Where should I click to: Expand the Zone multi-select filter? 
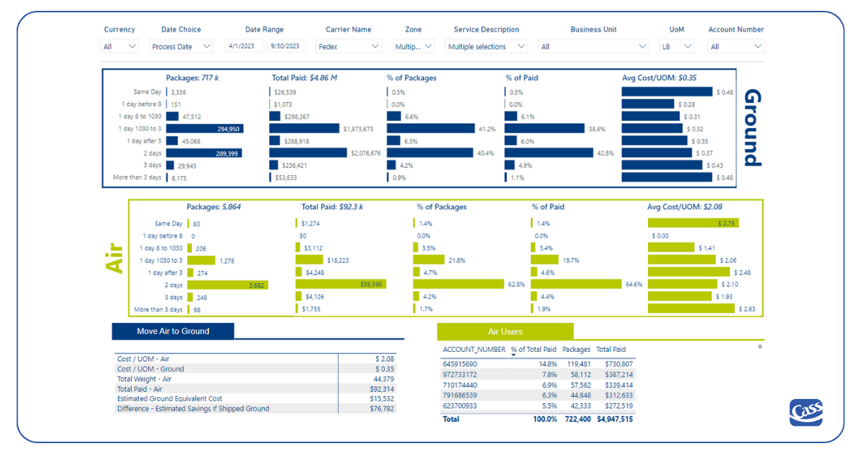[413, 46]
